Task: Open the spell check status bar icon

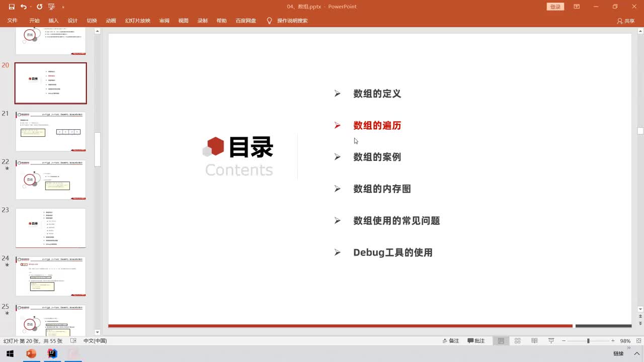Action: tap(73, 341)
